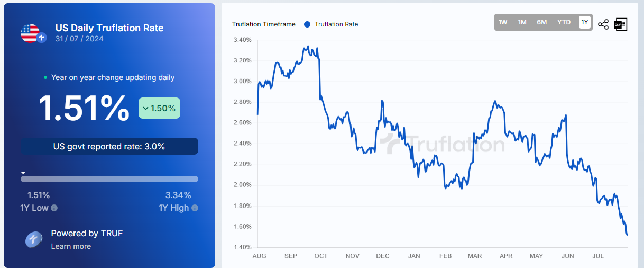644x268 pixels.
Task: Click the share icon above the chart
Action: (603, 24)
